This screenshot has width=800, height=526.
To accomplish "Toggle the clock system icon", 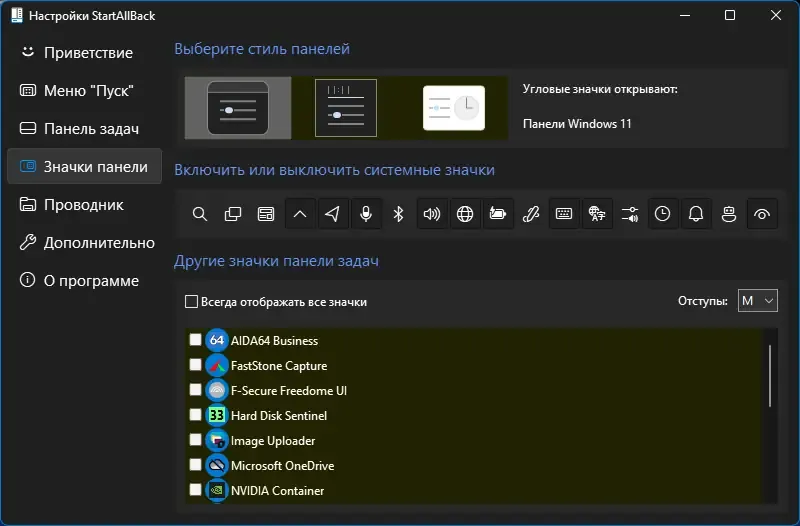I will click(663, 214).
